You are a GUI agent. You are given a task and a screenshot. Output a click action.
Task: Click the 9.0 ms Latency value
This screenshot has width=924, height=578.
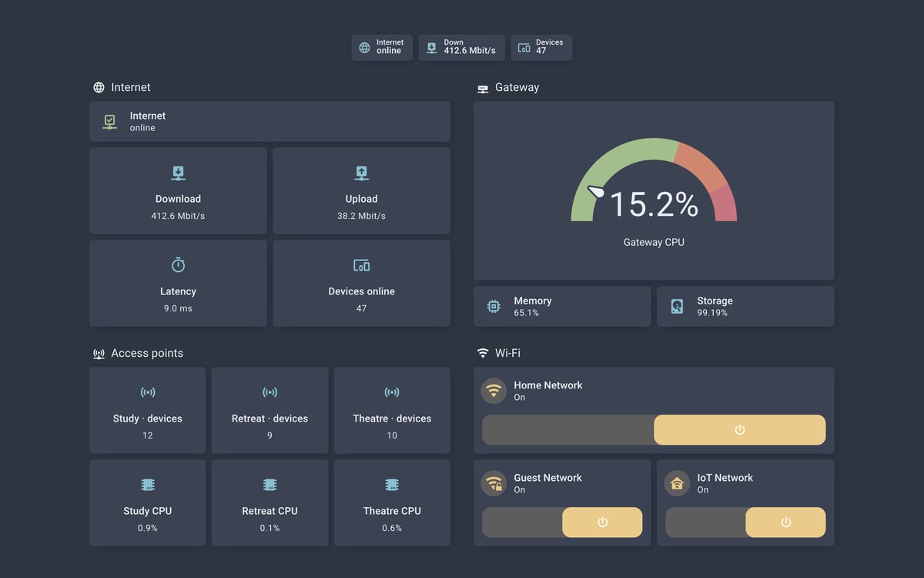(178, 309)
